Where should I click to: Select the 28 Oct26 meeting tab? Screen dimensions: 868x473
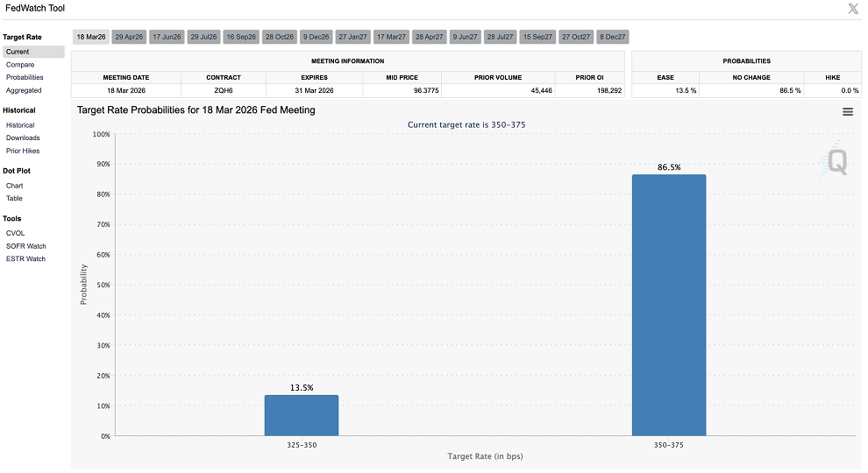click(280, 37)
